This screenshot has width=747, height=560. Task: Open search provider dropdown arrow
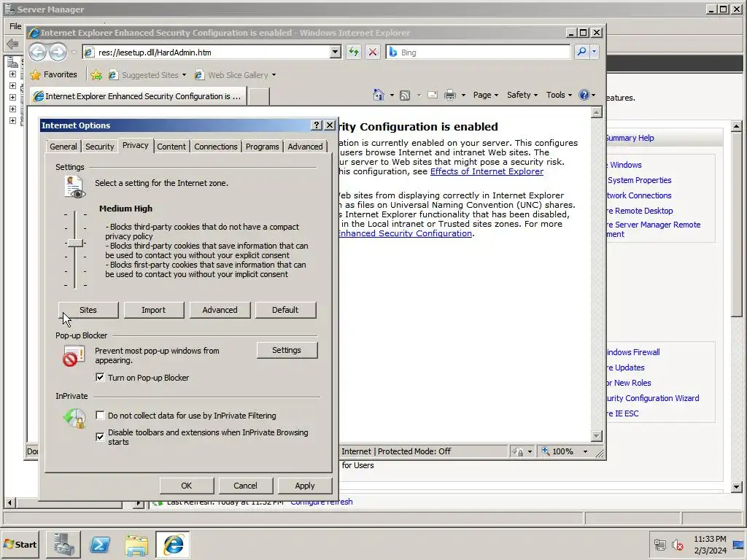click(x=594, y=52)
